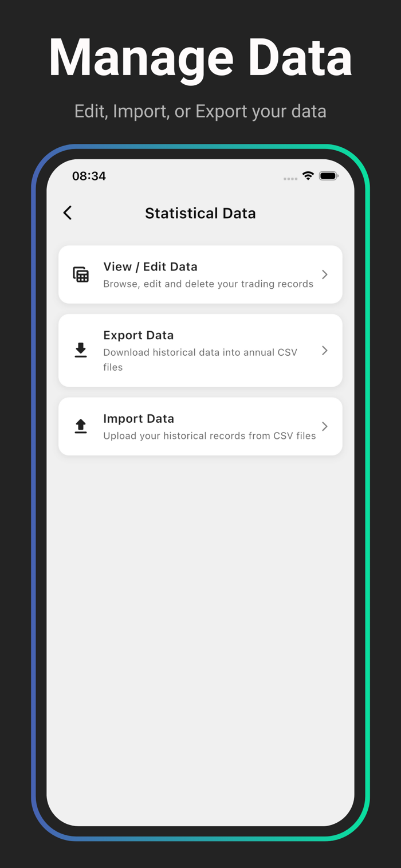The width and height of the screenshot is (401, 868).
Task: Click 'Upload your historical records from CSV files'
Action: tap(209, 436)
